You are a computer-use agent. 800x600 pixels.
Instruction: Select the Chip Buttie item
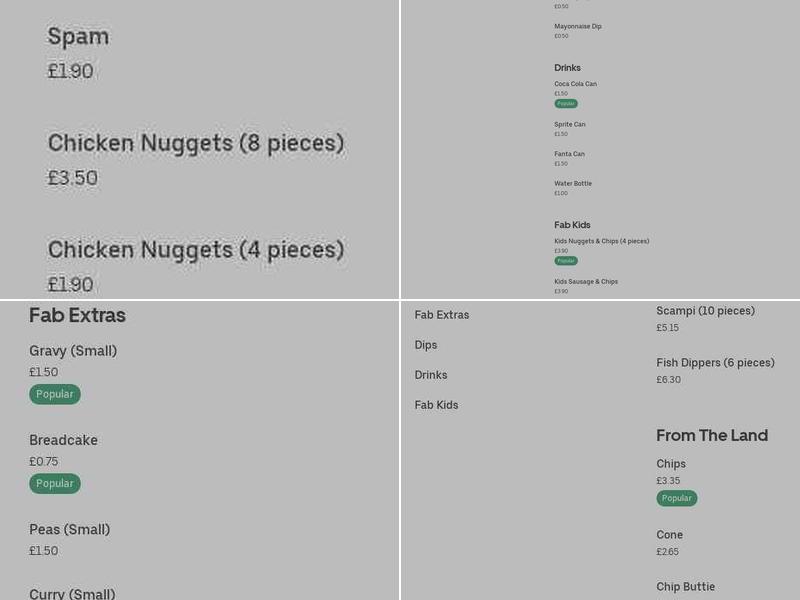click(x=685, y=587)
